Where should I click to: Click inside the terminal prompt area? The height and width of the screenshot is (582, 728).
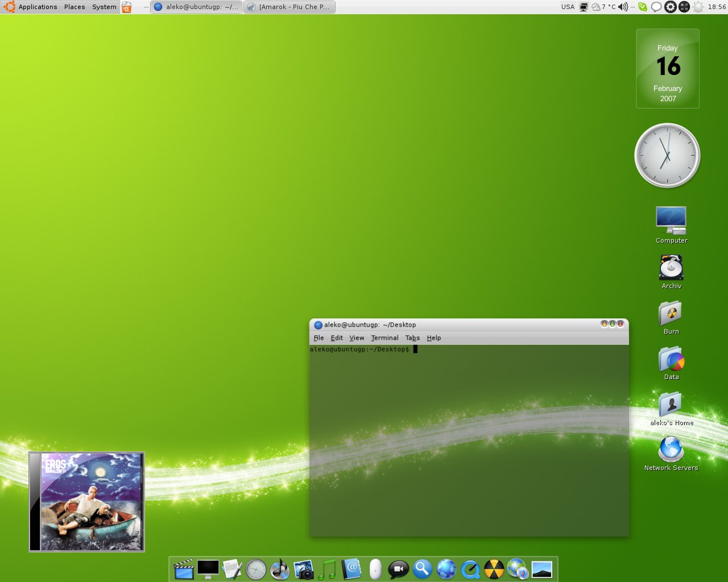tap(469, 440)
